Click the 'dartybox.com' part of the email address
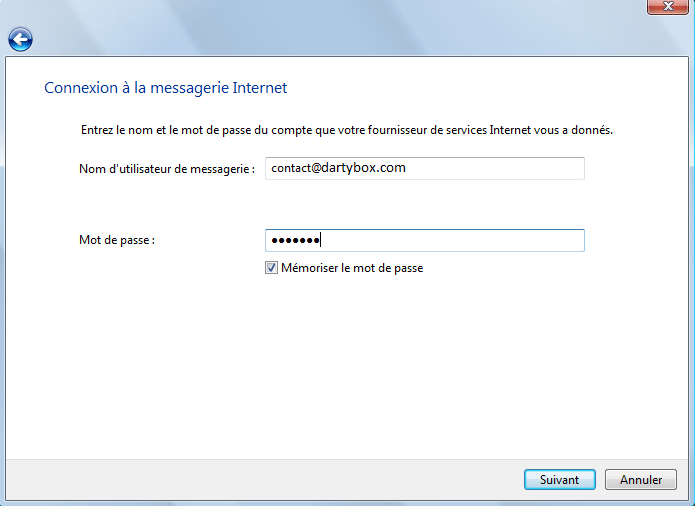The width and height of the screenshot is (695, 506). (367, 169)
